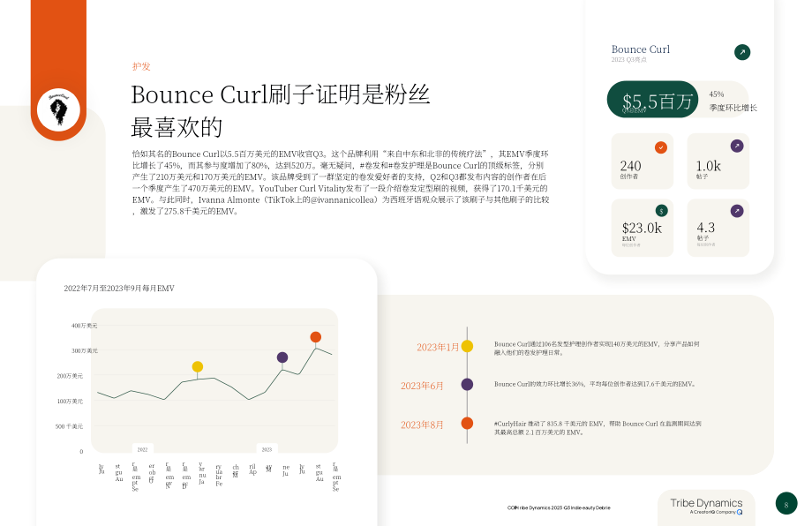Click the green dollar icon on $23.0k card
Viewport: 812px width, 526px height.
pos(661,211)
